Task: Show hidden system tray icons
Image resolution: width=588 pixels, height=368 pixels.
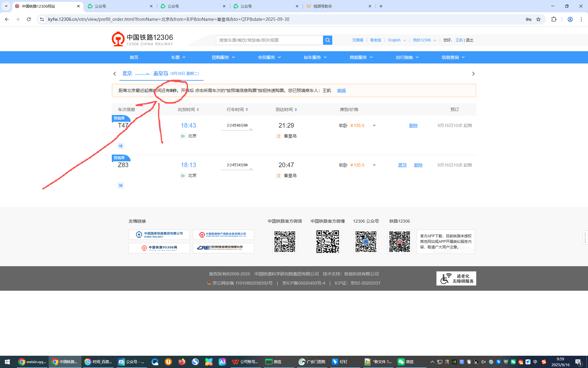Action: 432,362
